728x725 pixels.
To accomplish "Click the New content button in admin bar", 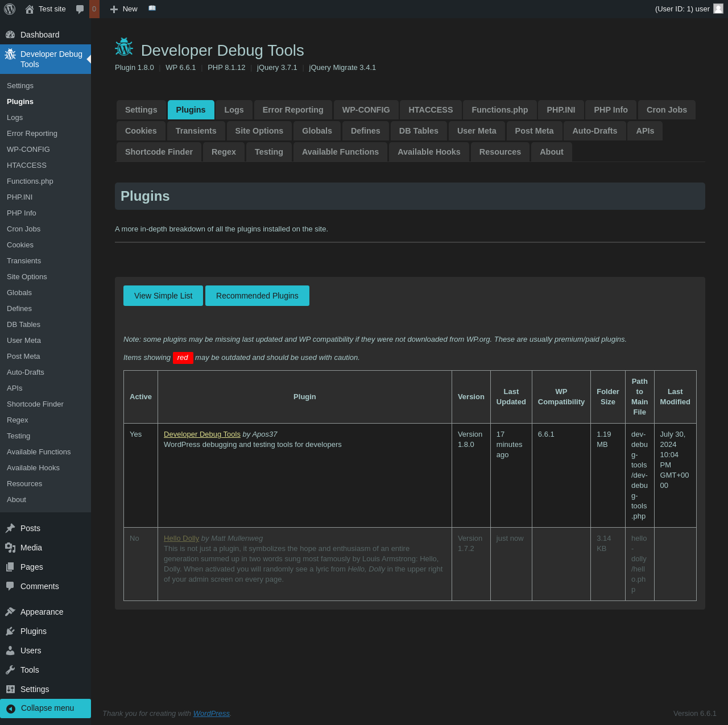I will tap(124, 9).
